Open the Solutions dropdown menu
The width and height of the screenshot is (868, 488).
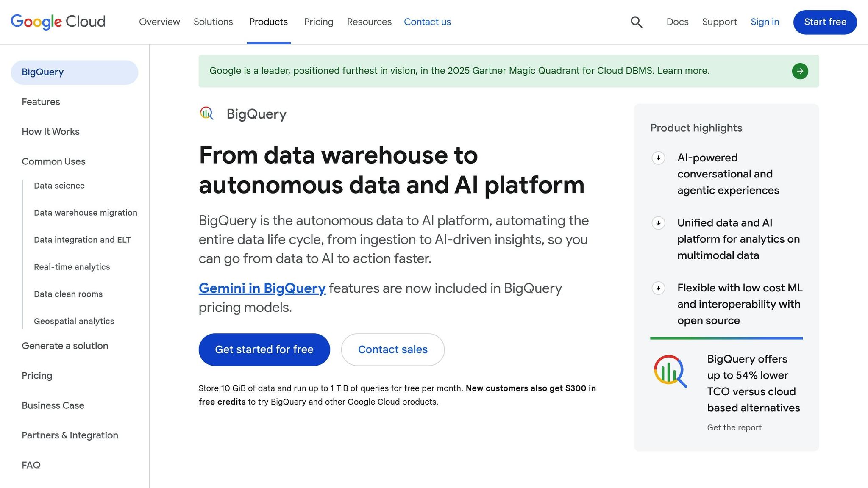(x=213, y=22)
